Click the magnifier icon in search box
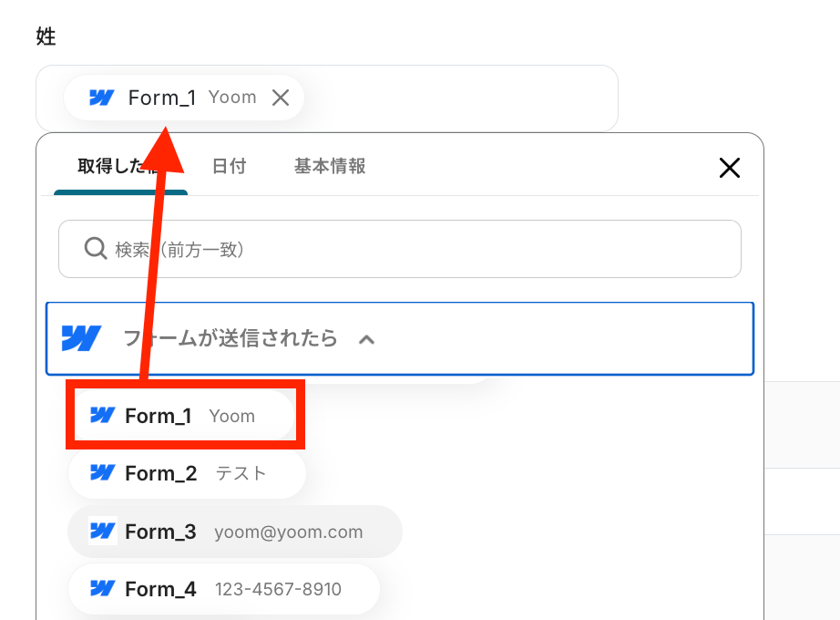840x620 pixels. tap(95, 249)
